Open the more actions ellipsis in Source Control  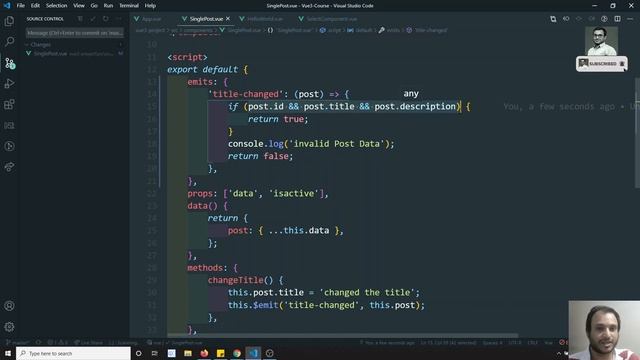[x=118, y=19]
